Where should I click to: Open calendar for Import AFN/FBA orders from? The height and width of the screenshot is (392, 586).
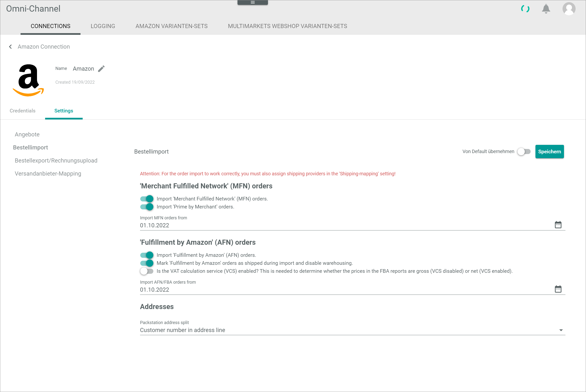click(x=558, y=289)
